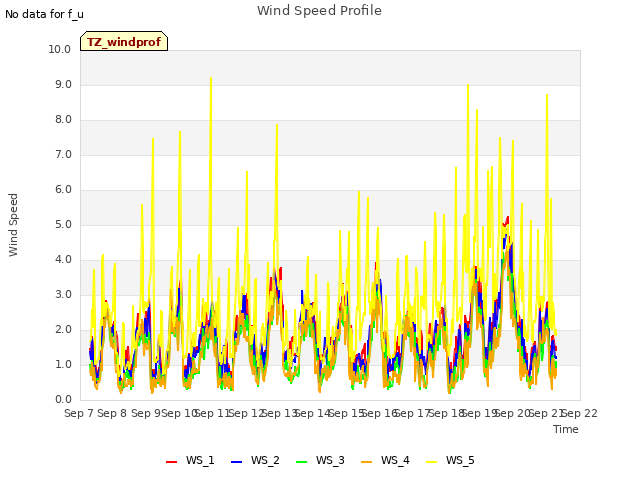Click the green WS_3 legend swatch
The width and height of the screenshot is (640, 480).
point(301,462)
